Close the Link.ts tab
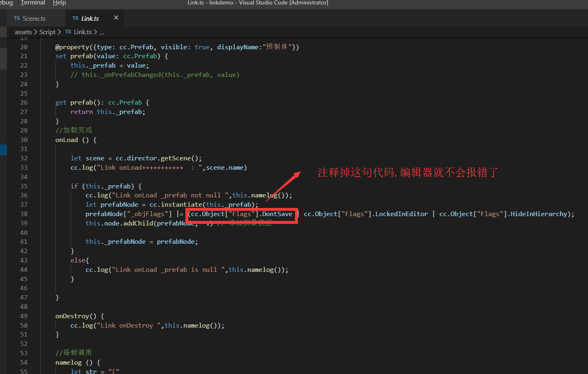 (116, 18)
